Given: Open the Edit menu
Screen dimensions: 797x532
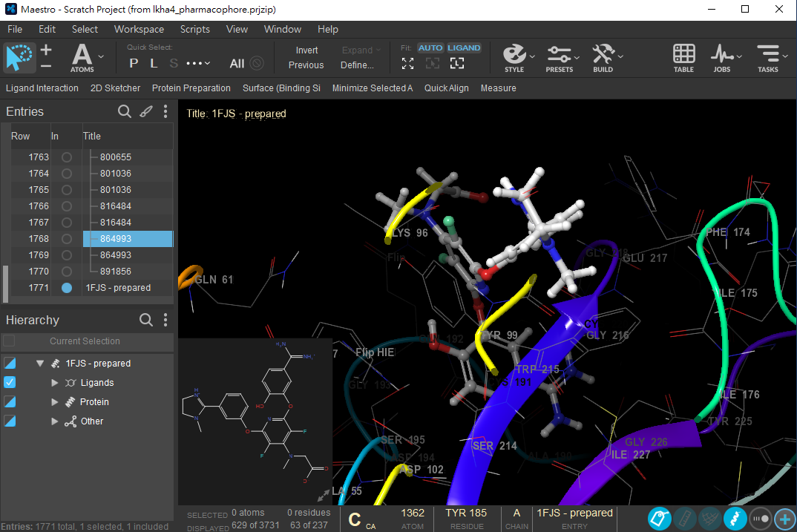Looking at the screenshot, I should click(47, 29).
